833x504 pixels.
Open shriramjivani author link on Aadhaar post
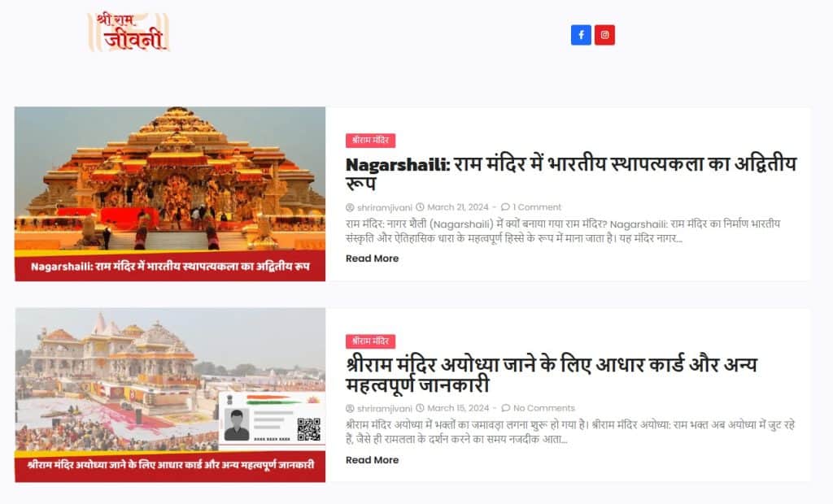point(385,408)
